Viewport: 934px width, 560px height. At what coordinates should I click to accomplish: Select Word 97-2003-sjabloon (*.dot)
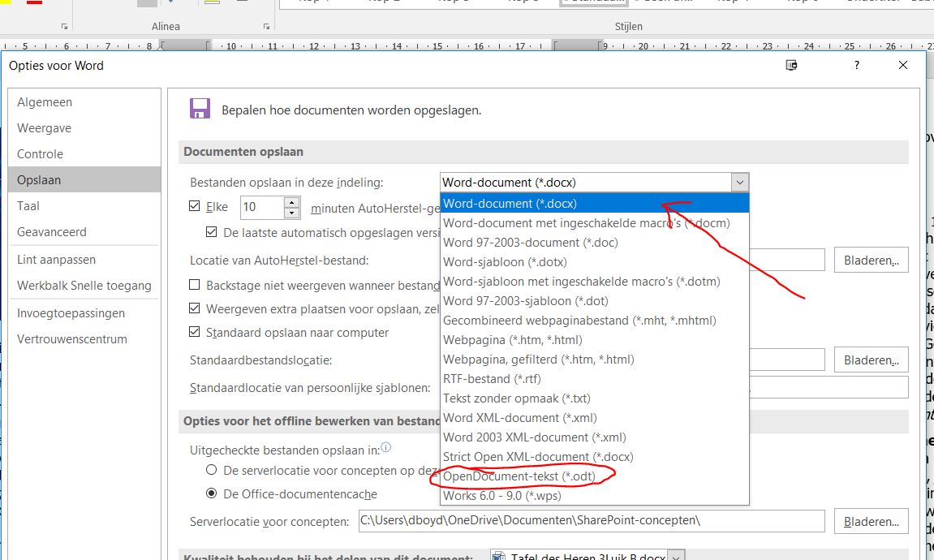[x=595, y=301]
